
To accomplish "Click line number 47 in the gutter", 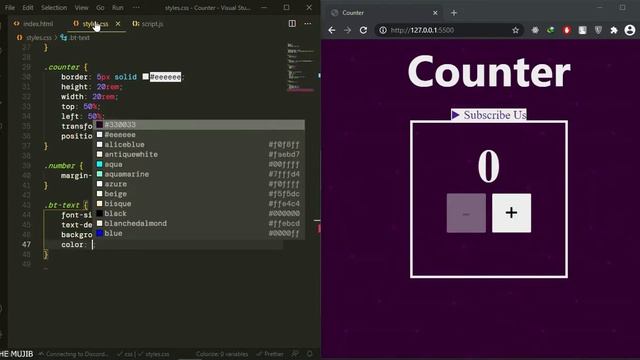I will tap(27, 244).
